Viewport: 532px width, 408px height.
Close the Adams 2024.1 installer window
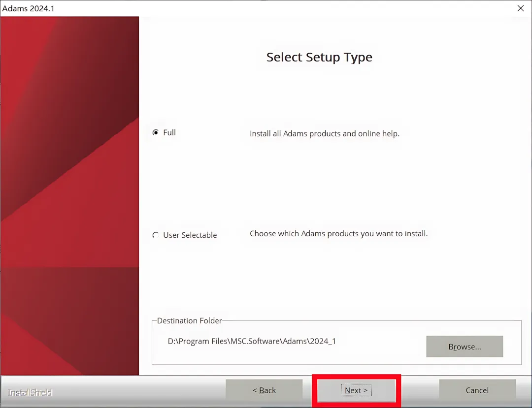click(x=521, y=8)
